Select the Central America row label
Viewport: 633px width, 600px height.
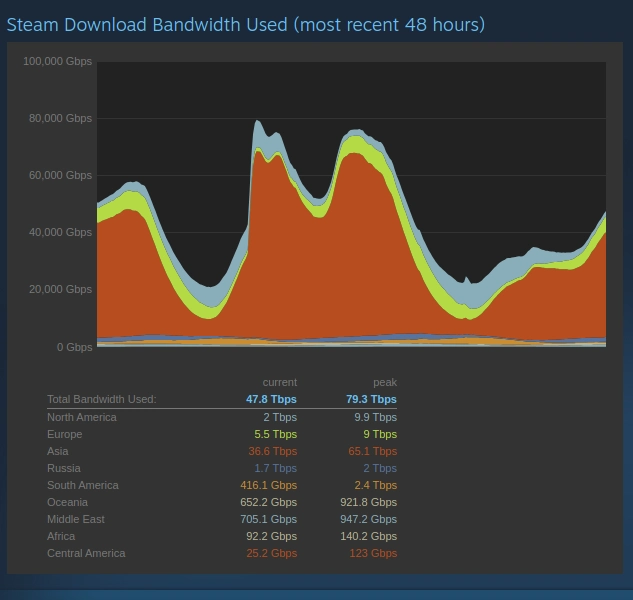[86, 553]
